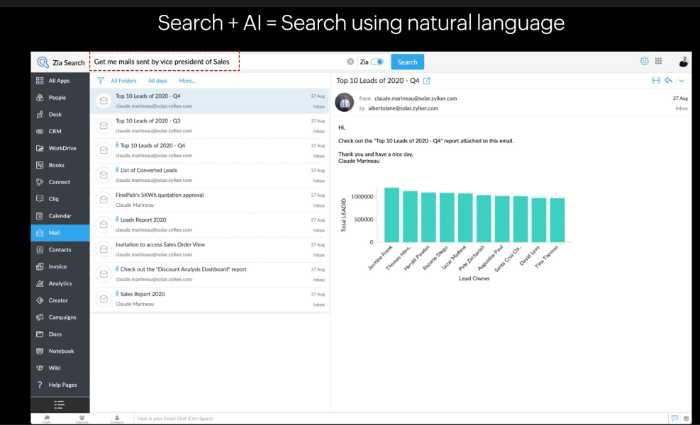The width and height of the screenshot is (700, 425).
Task: Click envelope icon of Sales Report 2020 row
Action: pos(104,299)
